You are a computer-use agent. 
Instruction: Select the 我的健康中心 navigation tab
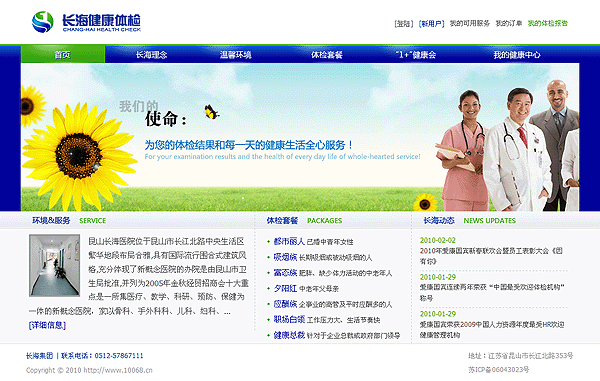pyautogui.click(x=517, y=55)
